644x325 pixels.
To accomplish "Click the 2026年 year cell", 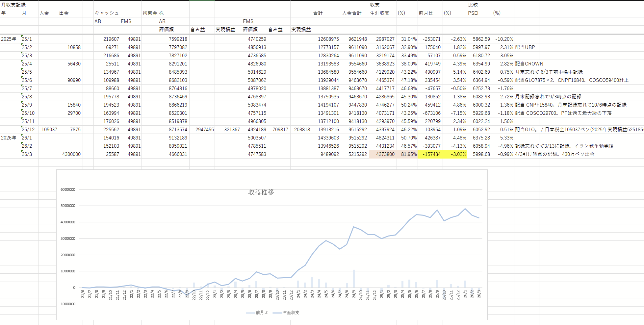I will point(9,138).
